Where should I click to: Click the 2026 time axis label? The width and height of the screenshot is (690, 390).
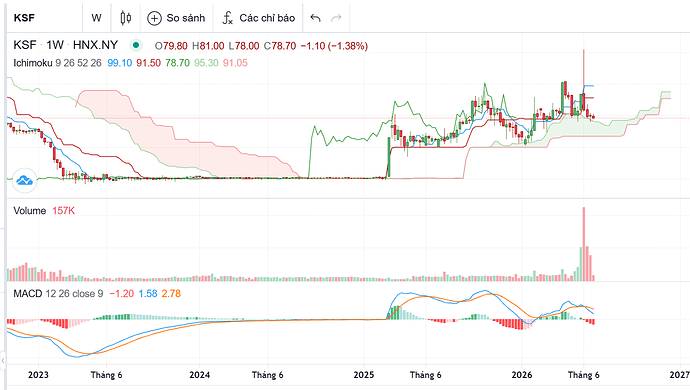pos(522,375)
